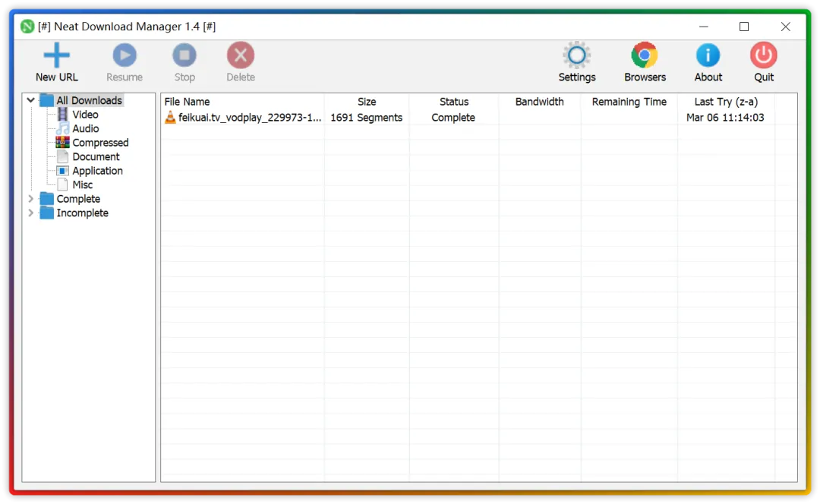This screenshot has height=504, width=820.
Task: Sort by Size column header
Action: (367, 102)
